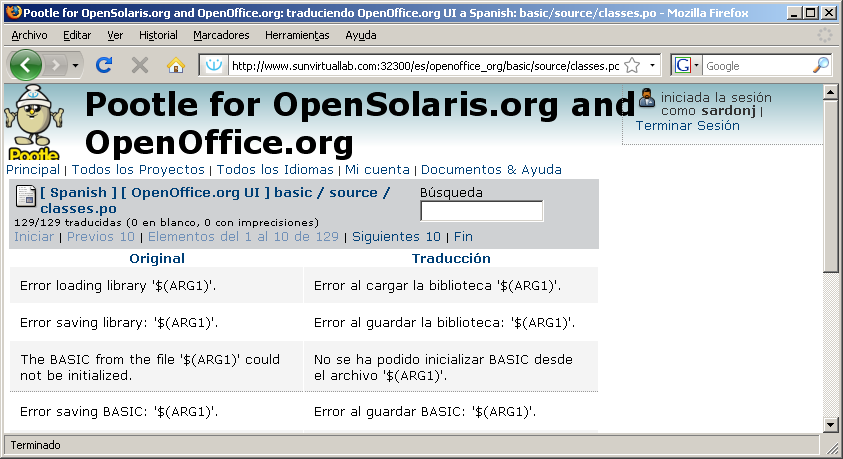This screenshot has height=459, width=843.
Task: Click Terminar Sesión to log out
Action: coord(688,126)
